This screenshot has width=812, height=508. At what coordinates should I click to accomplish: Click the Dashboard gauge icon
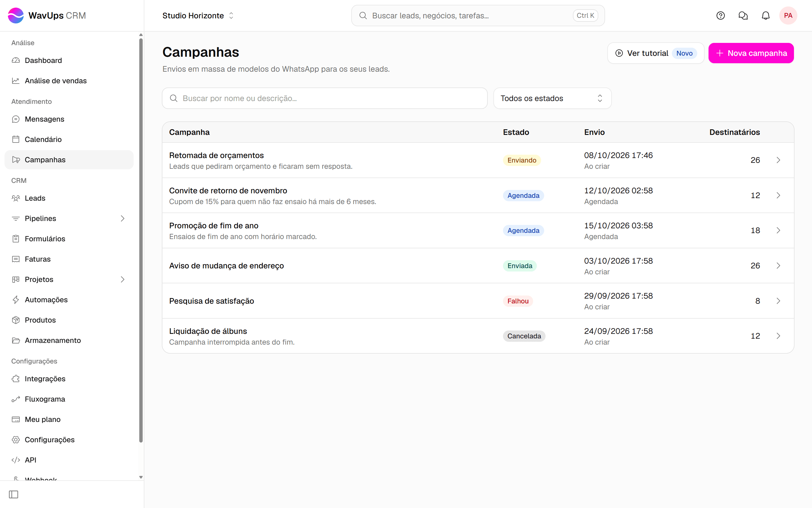click(x=16, y=60)
